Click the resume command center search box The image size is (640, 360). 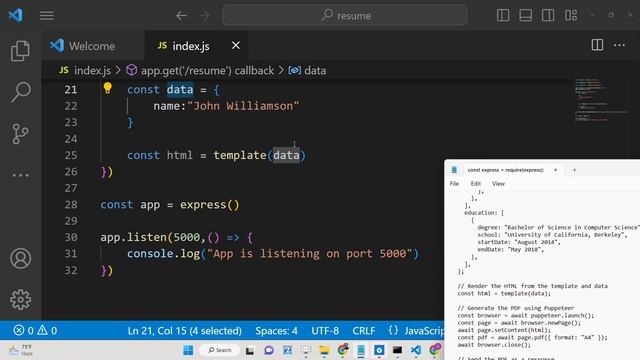tap(344, 16)
